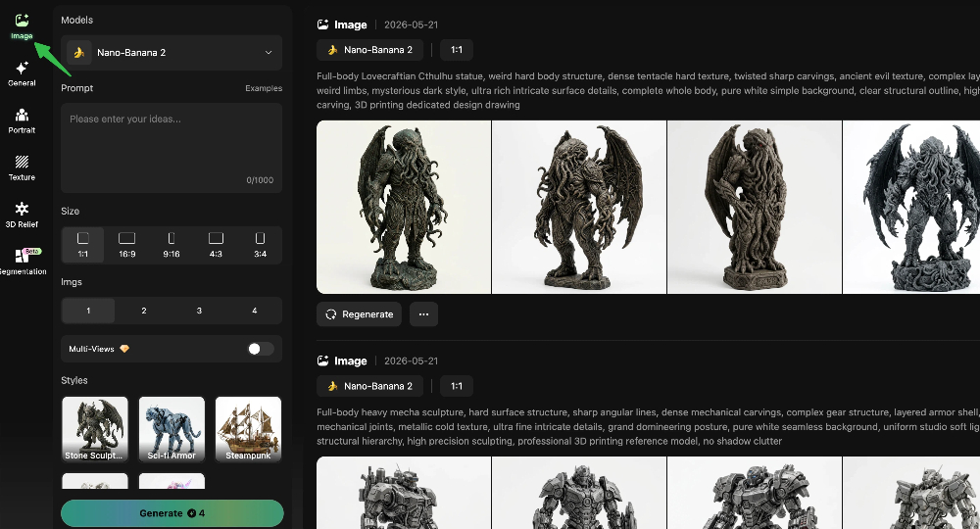The height and width of the screenshot is (529, 980).
Task: Click Regenerate under Cthulhu images
Action: 360,314
